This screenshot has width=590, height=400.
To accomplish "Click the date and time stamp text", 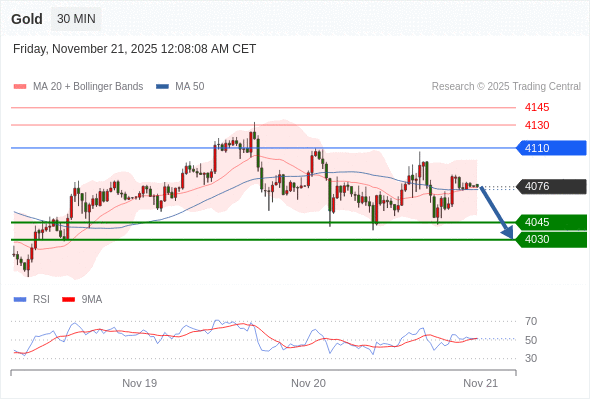I will [x=134, y=49].
